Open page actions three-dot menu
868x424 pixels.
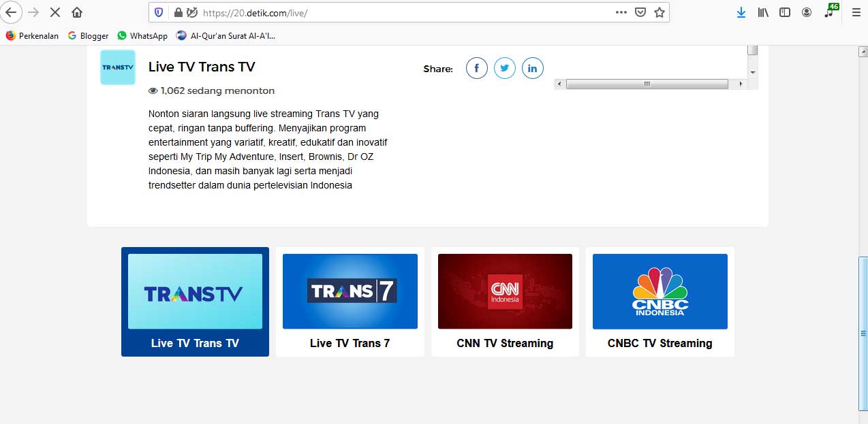621,12
